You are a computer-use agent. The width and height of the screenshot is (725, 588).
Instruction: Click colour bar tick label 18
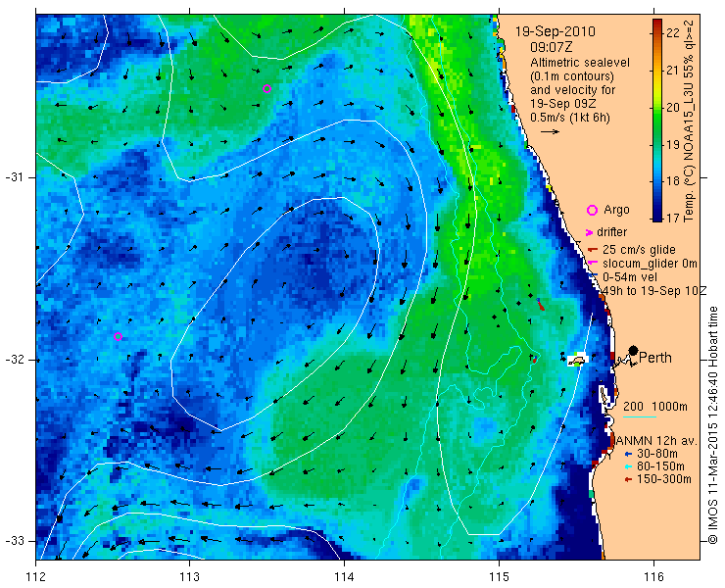coord(673,181)
